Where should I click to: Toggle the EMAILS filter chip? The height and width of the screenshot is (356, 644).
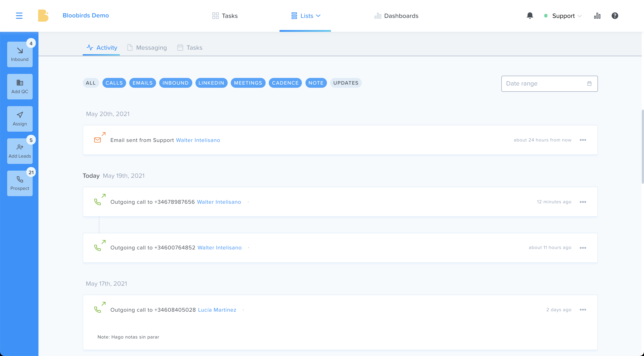click(x=142, y=83)
